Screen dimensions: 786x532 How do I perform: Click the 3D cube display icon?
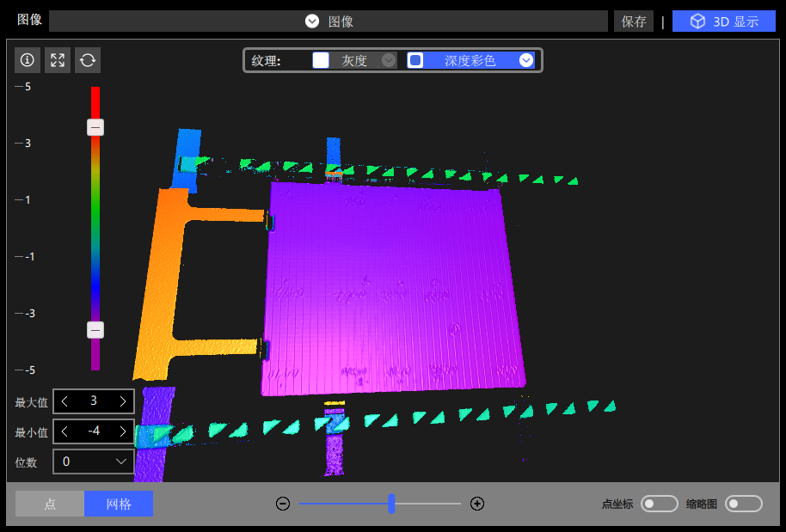tap(697, 21)
